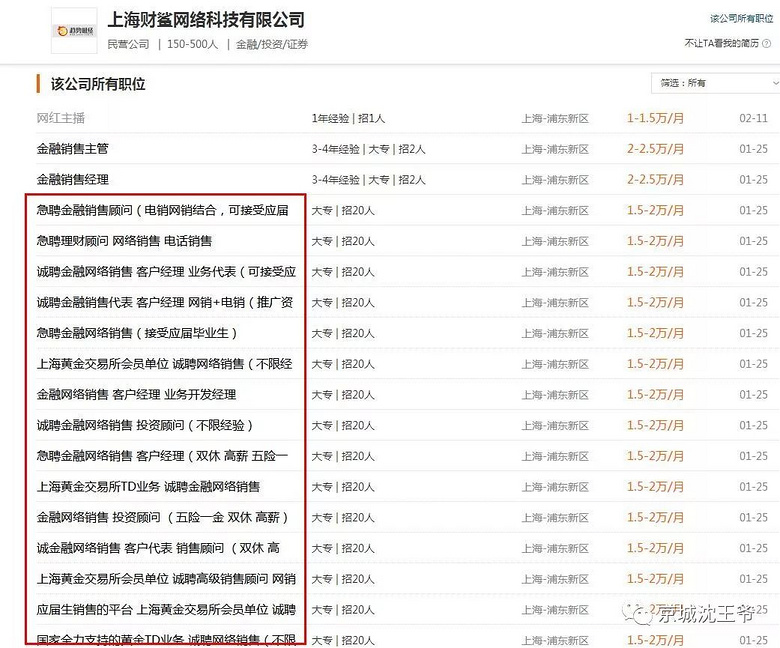Click the help icon beside 不让TA看我的简历
This screenshot has height=648, width=780.
tap(767, 44)
